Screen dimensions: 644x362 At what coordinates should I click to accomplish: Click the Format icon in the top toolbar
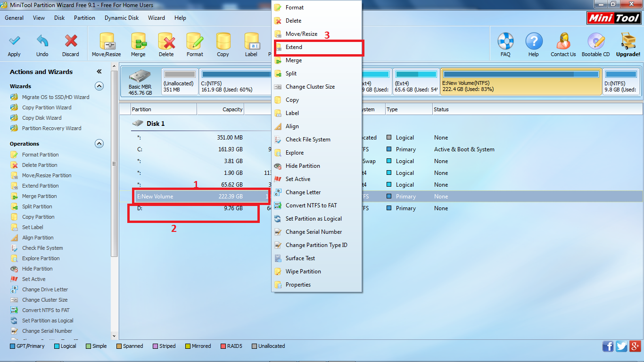point(195,41)
